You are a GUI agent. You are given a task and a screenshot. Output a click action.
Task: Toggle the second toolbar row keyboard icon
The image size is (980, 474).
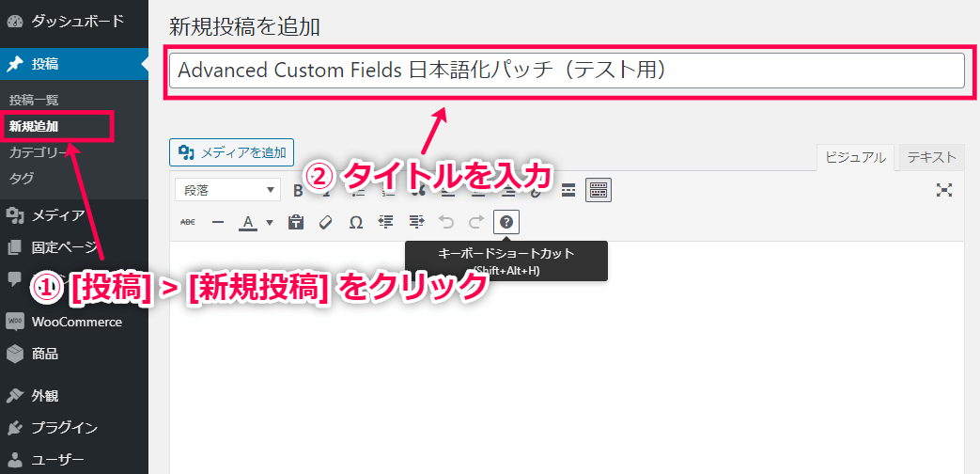click(x=599, y=190)
